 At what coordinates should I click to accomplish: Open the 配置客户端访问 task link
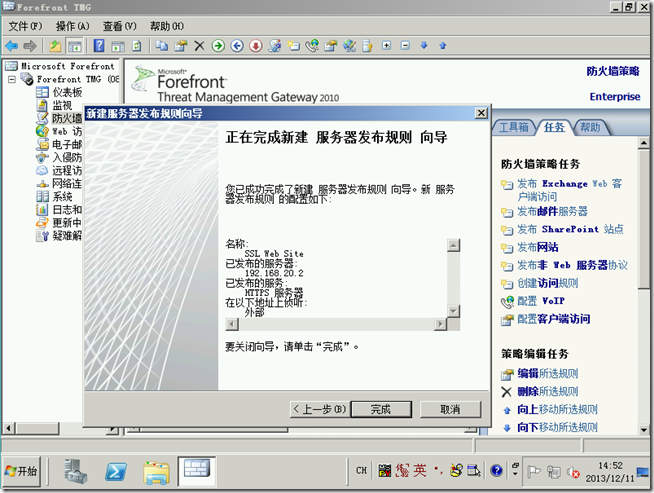(553, 319)
